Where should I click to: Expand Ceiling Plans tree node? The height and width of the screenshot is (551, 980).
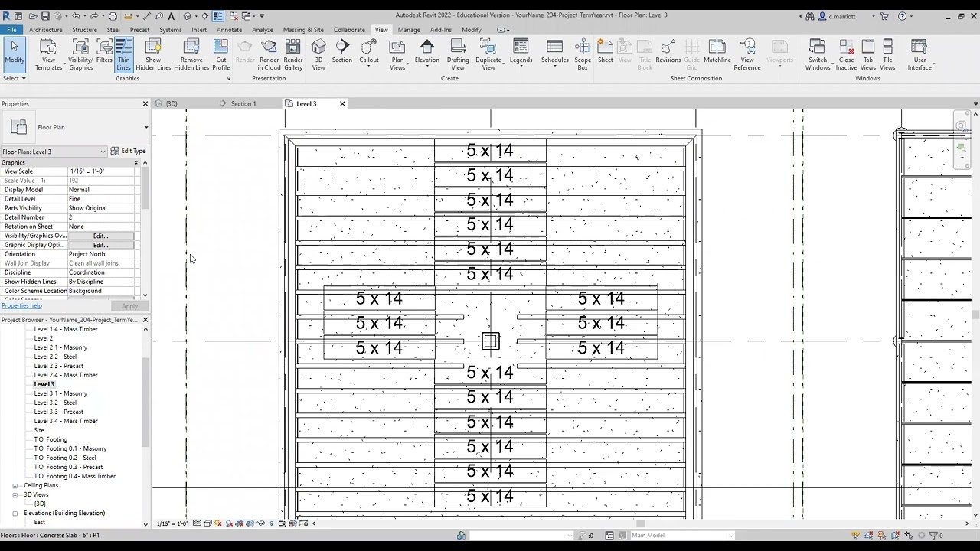coord(15,485)
